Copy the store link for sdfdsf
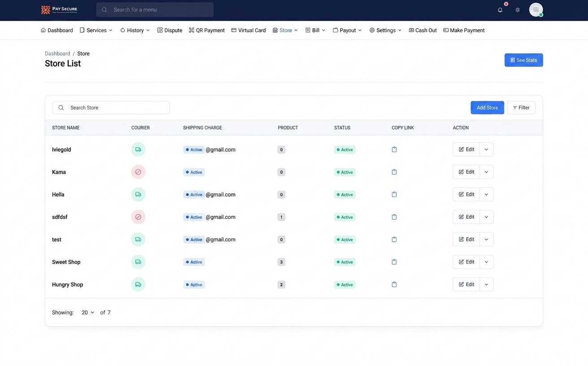Viewport: 588px width, 366px height. (x=394, y=217)
